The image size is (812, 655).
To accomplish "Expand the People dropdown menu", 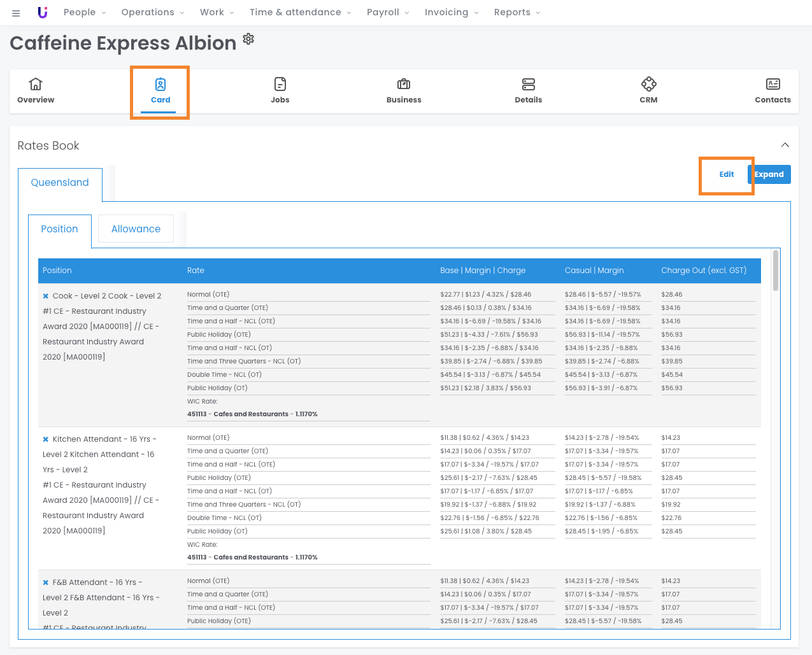I will coord(85,13).
